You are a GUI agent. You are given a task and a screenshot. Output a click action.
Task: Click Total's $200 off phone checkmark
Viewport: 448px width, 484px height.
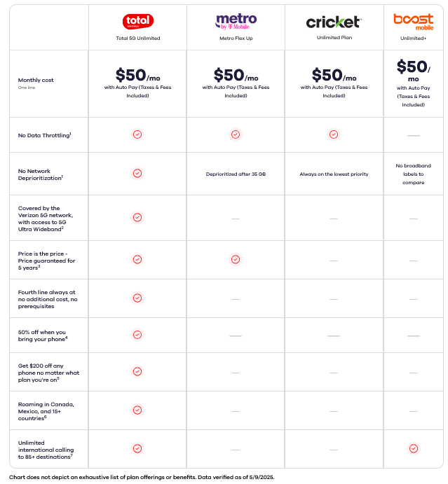point(137,372)
